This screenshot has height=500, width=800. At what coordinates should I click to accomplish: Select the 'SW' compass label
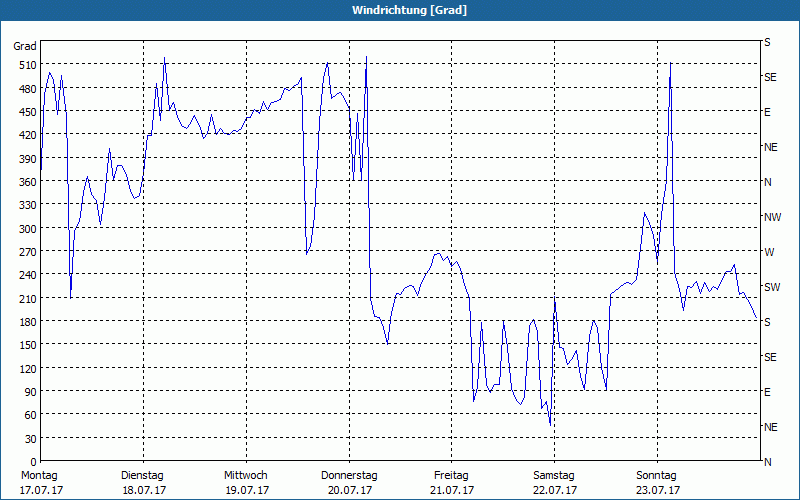click(772, 287)
